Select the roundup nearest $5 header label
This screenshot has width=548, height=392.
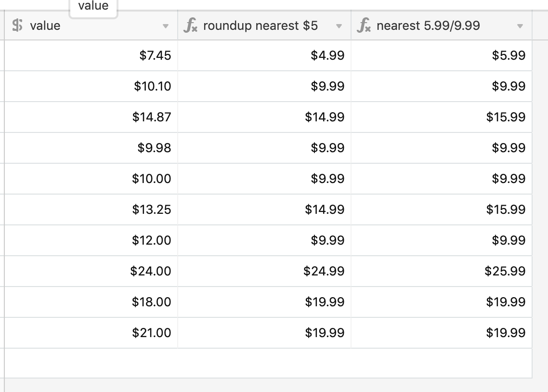[261, 26]
